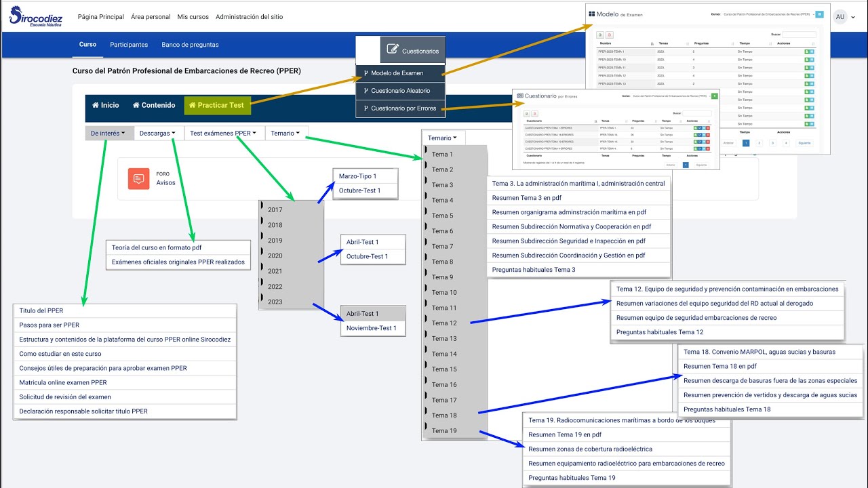Viewport: 868px width, 488px height.
Task: Click the AU user avatar
Action: click(x=840, y=16)
